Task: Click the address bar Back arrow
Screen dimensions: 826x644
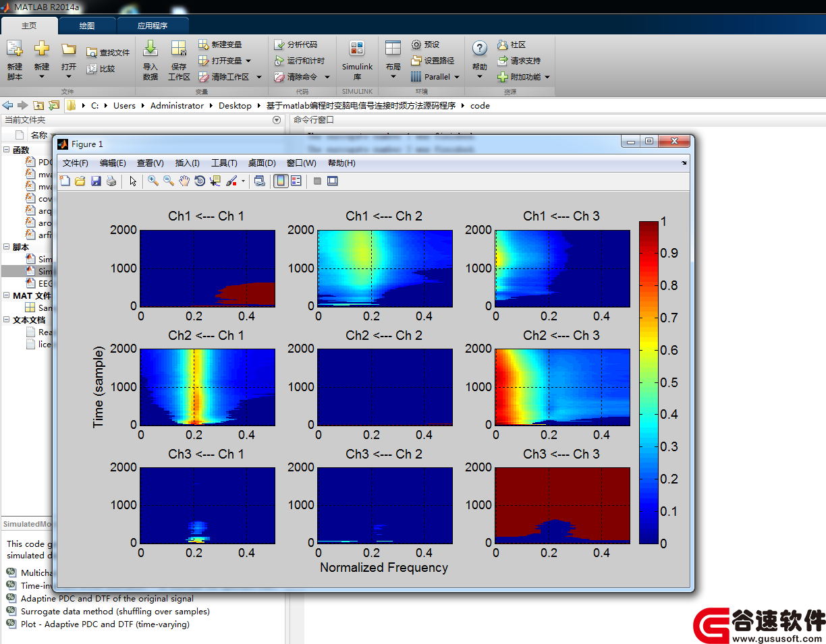Action: point(8,105)
